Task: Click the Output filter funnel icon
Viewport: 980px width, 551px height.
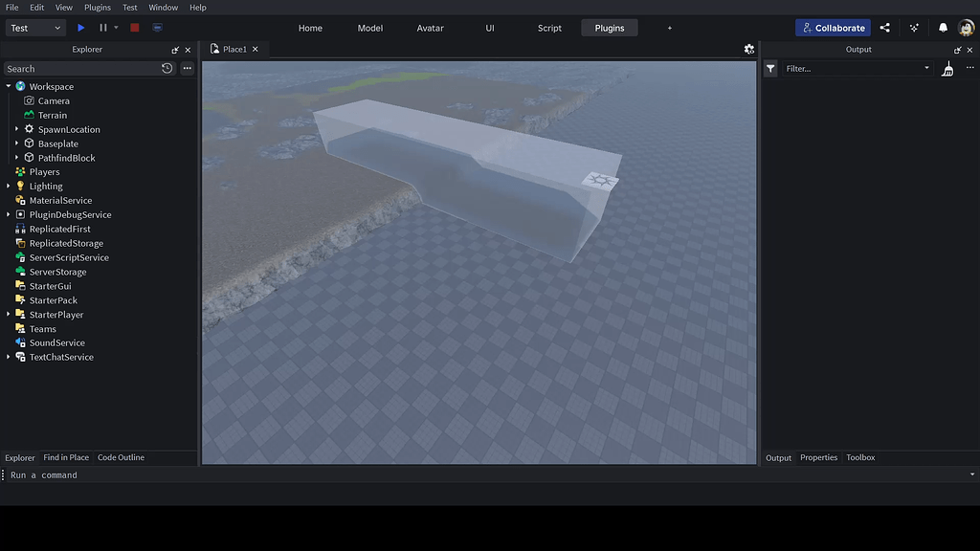Action: [x=770, y=69]
